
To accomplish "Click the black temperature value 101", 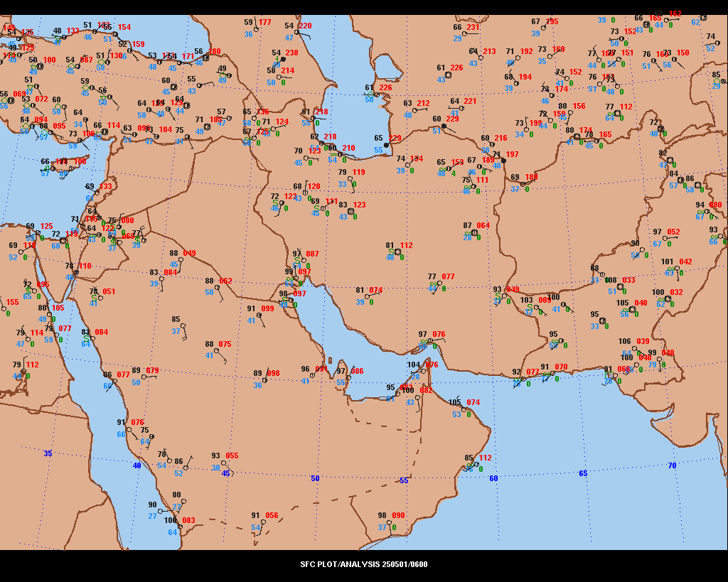I will tap(667, 262).
